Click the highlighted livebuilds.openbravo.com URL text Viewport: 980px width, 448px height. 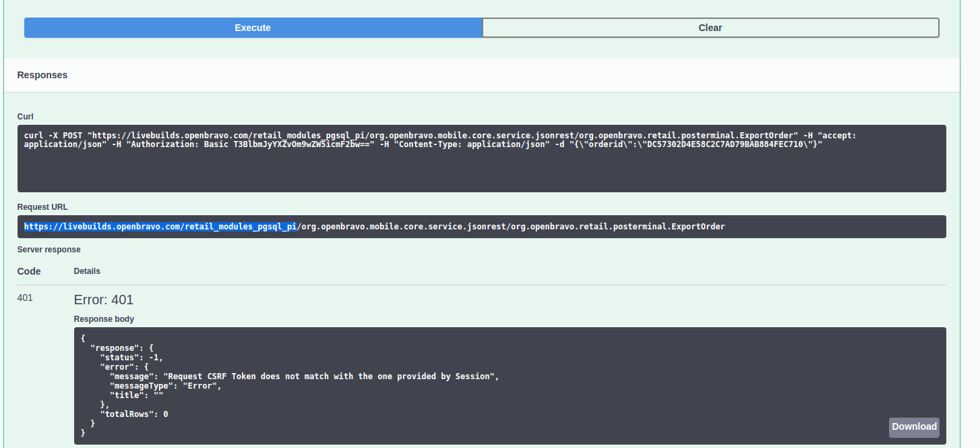[x=160, y=227]
